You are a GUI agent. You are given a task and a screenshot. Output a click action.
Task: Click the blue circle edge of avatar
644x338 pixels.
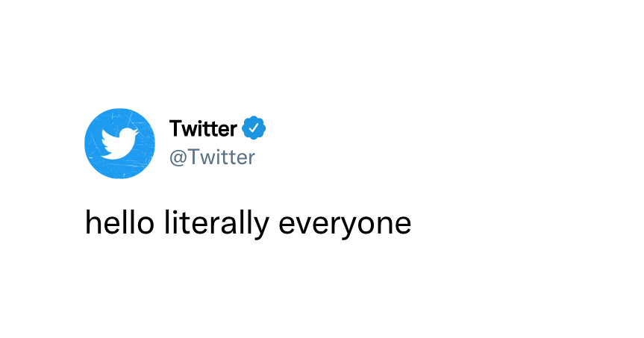point(87,143)
